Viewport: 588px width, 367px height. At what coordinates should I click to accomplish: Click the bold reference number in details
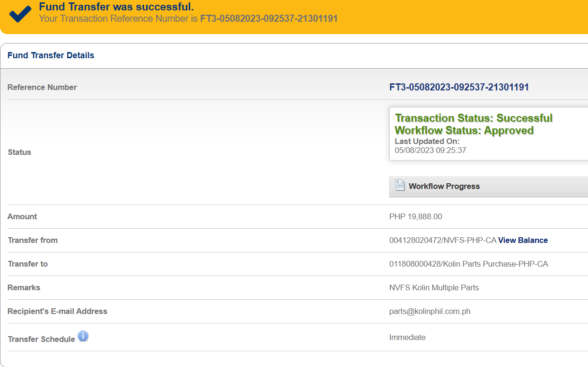pyautogui.click(x=459, y=87)
